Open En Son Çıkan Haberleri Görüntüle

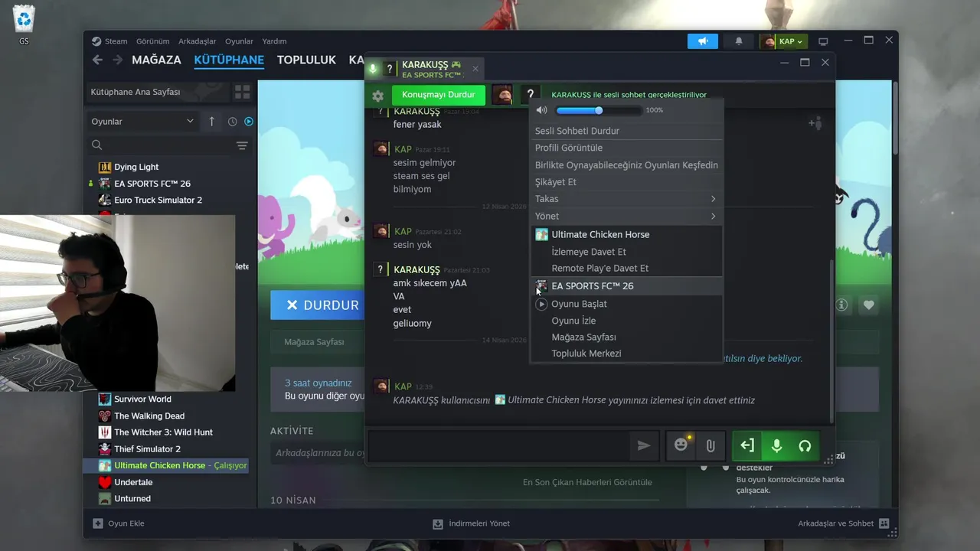(x=587, y=482)
